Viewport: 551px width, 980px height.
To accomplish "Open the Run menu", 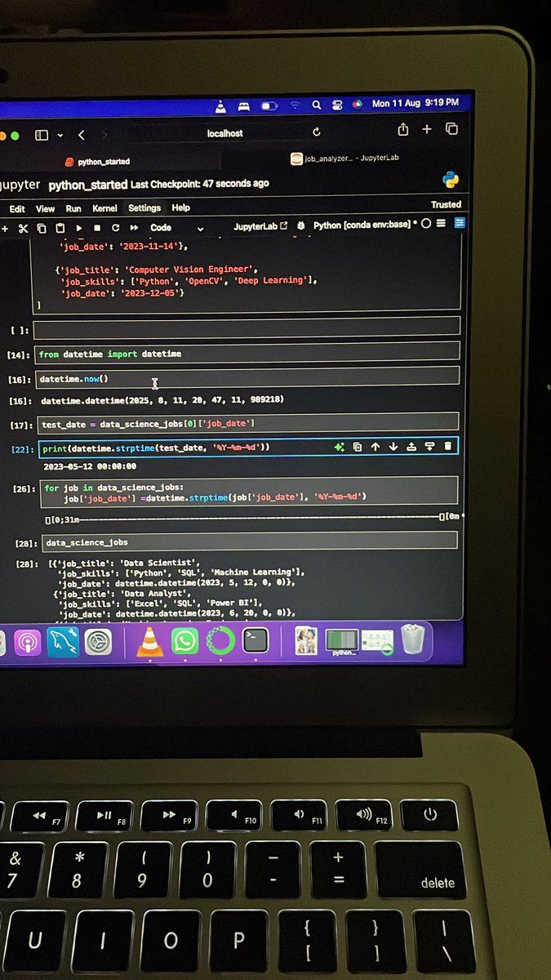I will pos(73,209).
